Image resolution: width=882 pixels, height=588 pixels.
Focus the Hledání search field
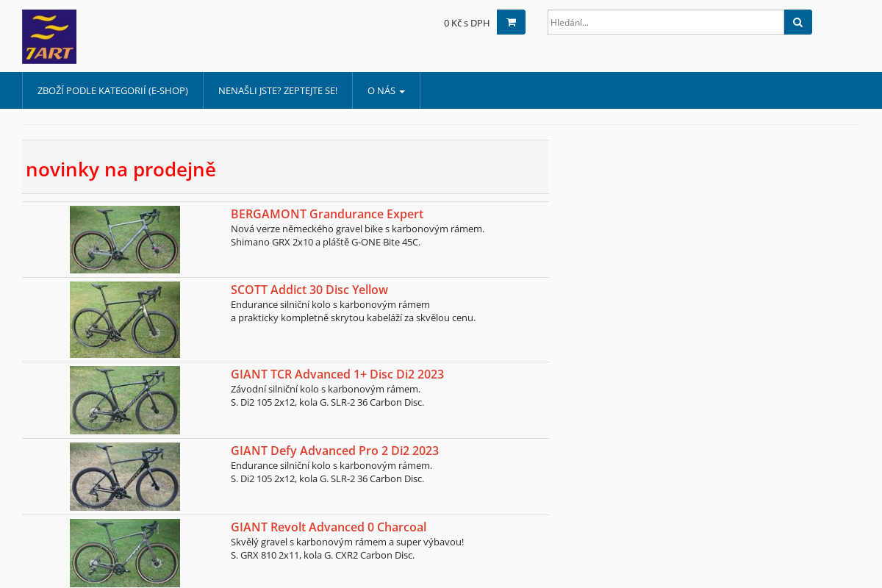665,22
